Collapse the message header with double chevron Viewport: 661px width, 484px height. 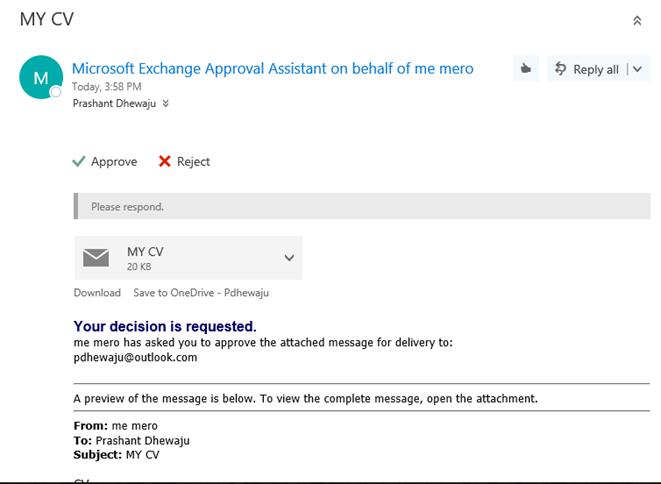click(637, 21)
